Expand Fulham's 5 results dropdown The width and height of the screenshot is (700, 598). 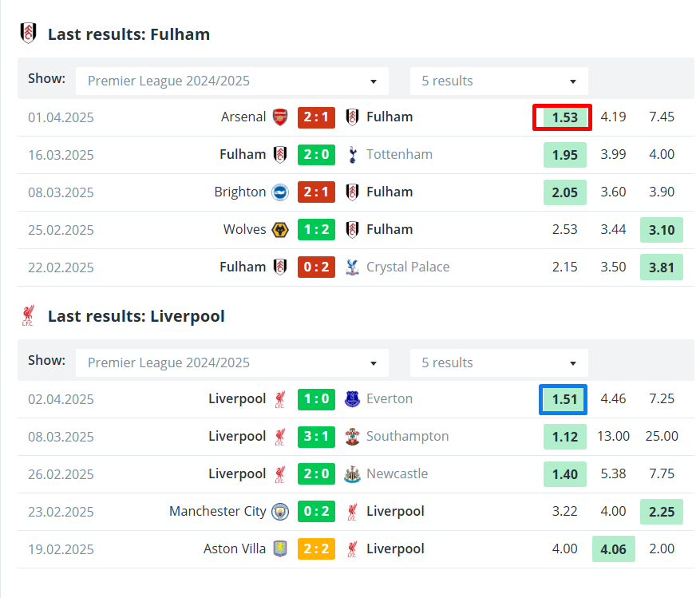point(499,81)
